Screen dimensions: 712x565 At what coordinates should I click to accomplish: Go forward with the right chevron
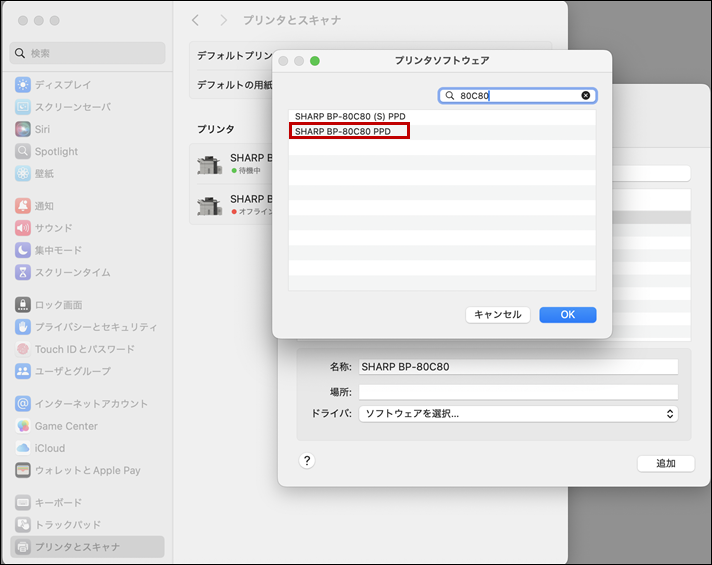point(223,20)
